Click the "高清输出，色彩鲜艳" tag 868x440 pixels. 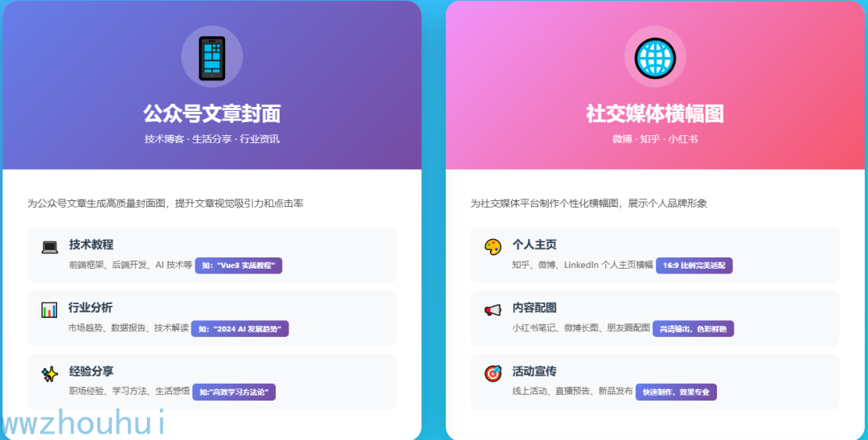[x=693, y=329]
